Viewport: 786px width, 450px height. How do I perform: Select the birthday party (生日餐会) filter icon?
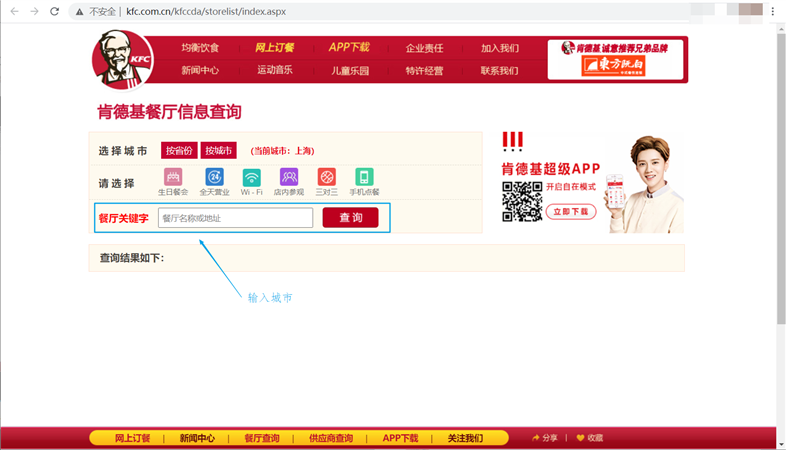[173, 177]
